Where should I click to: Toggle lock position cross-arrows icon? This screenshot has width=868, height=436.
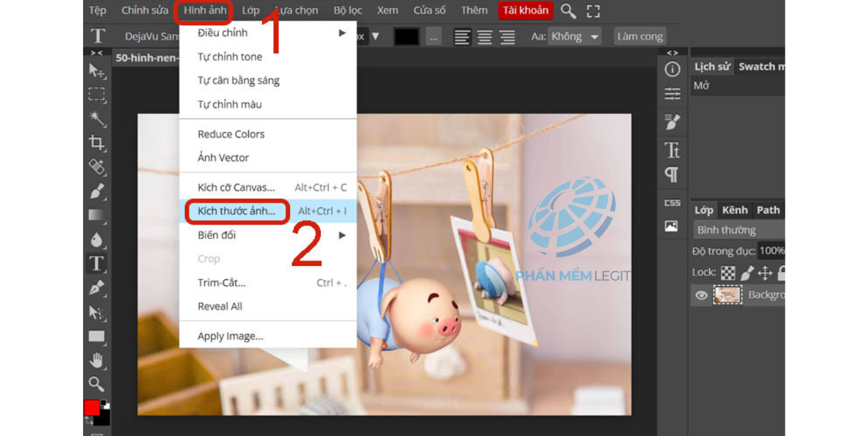click(x=765, y=272)
